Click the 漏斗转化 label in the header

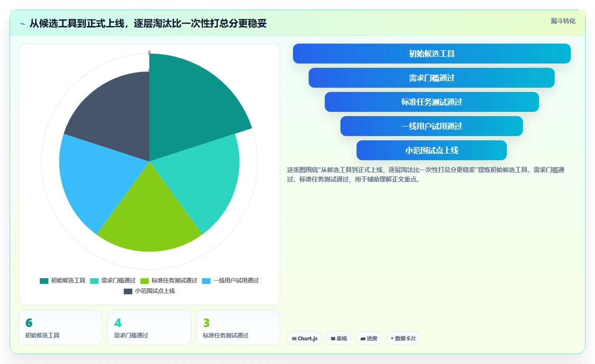(563, 21)
